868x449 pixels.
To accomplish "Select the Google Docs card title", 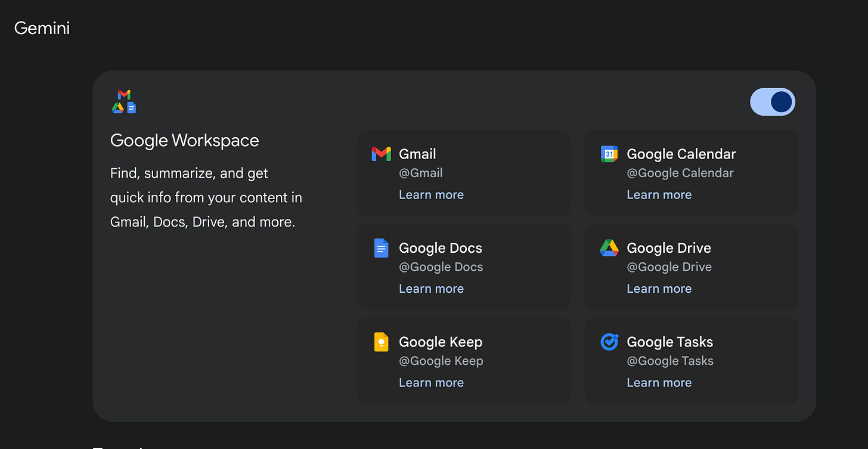I will 441,248.
